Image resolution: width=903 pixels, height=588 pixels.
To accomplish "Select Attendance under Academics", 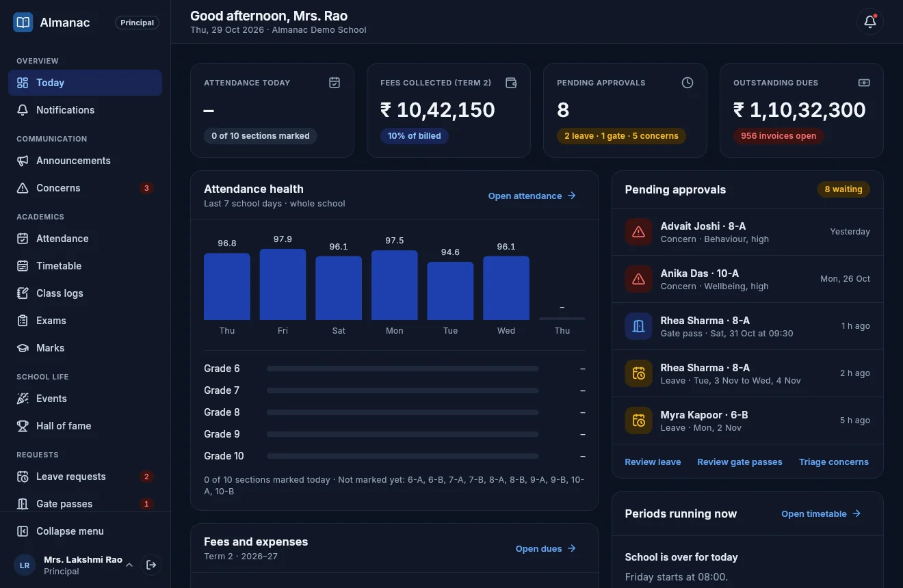I will click(x=85, y=239).
